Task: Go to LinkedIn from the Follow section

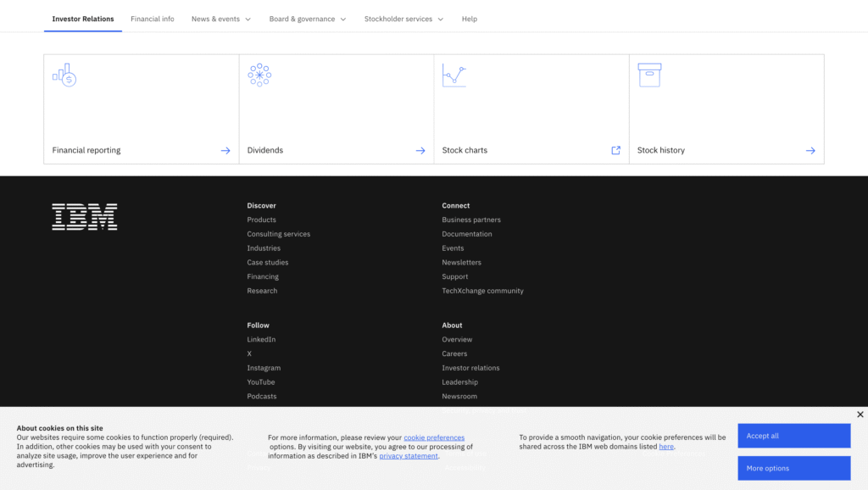Action: click(x=261, y=340)
